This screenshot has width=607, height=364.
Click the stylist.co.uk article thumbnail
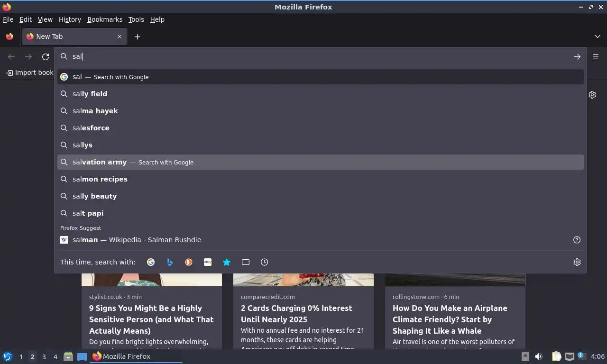pyautogui.click(x=152, y=280)
